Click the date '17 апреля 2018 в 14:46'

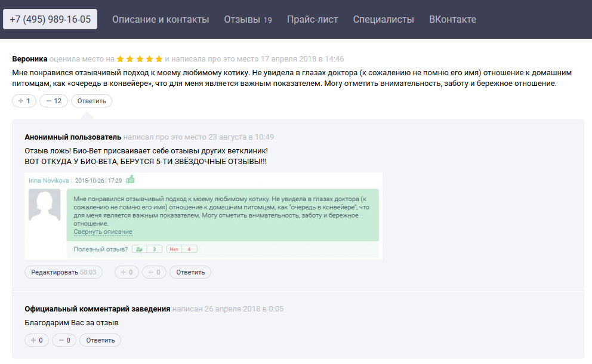pos(302,59)
